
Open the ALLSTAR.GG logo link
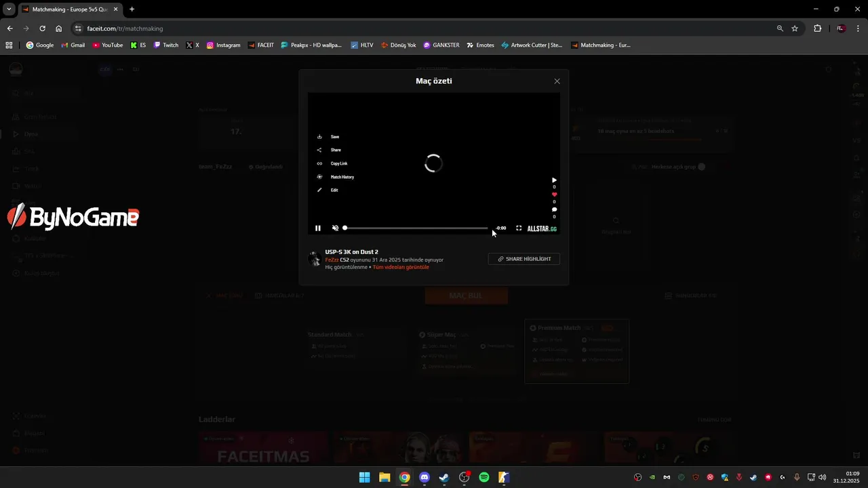[542, 229]
